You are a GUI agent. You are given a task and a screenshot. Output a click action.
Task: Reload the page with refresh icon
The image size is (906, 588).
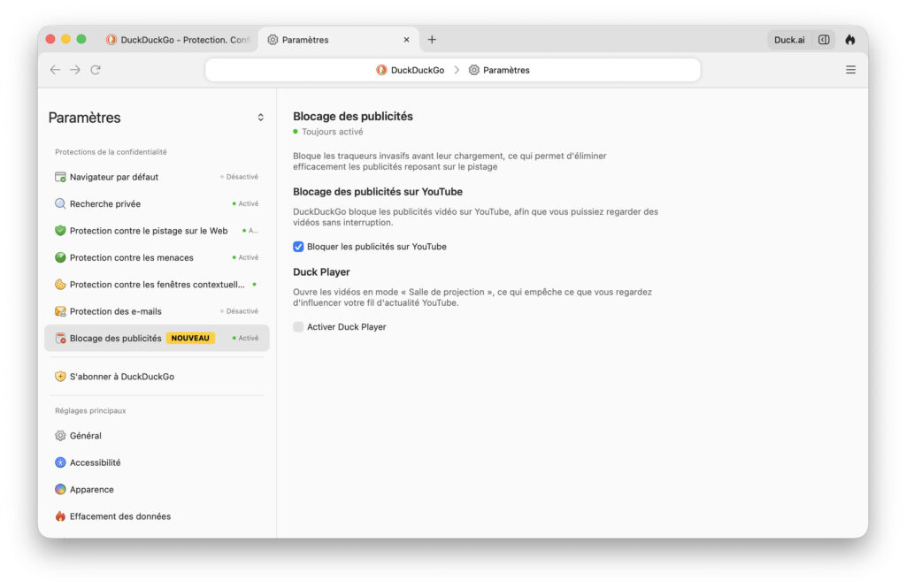(96, 70)
